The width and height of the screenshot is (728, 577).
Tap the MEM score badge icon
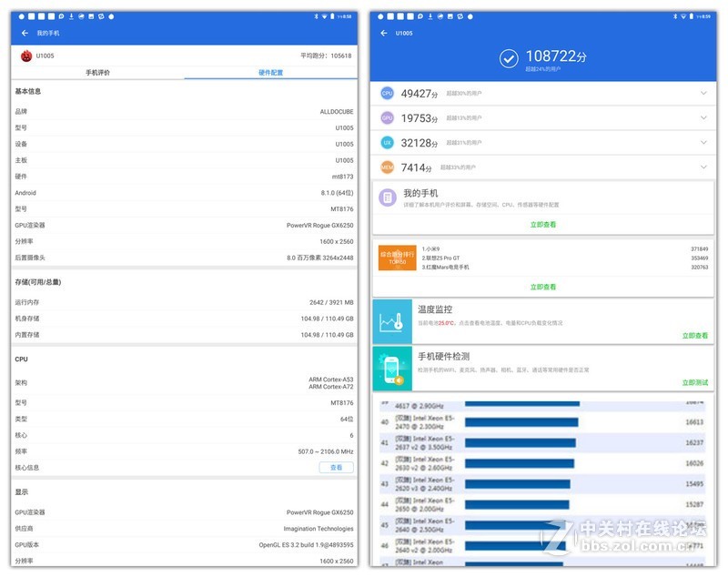tap(386, 167)
